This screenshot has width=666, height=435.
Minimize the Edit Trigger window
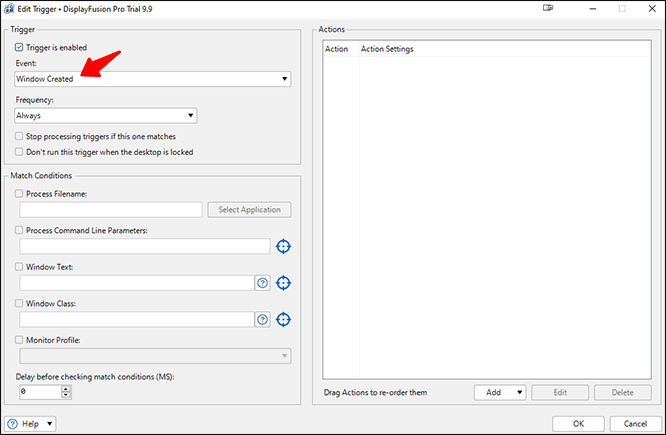coord(593,9)
